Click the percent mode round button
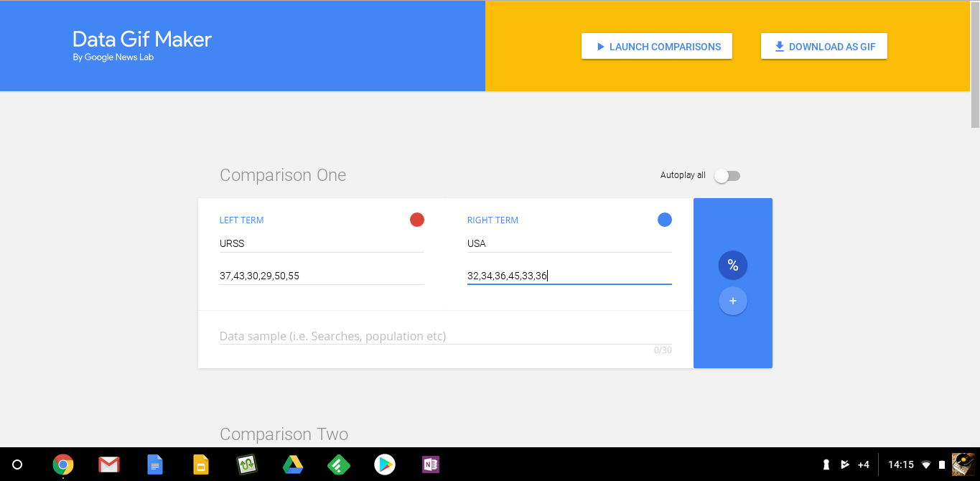Image resolution: width=980 pixels, height=481 pixels. point(732,266)
